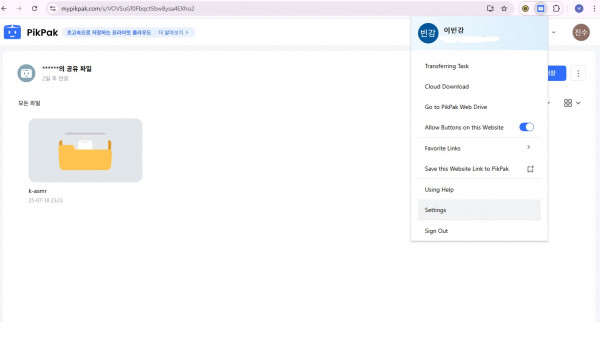The width and height of the screenshot is (600, 362).
Task: Bookmark this page with the star icon
Action: click(x=504, y=8)
